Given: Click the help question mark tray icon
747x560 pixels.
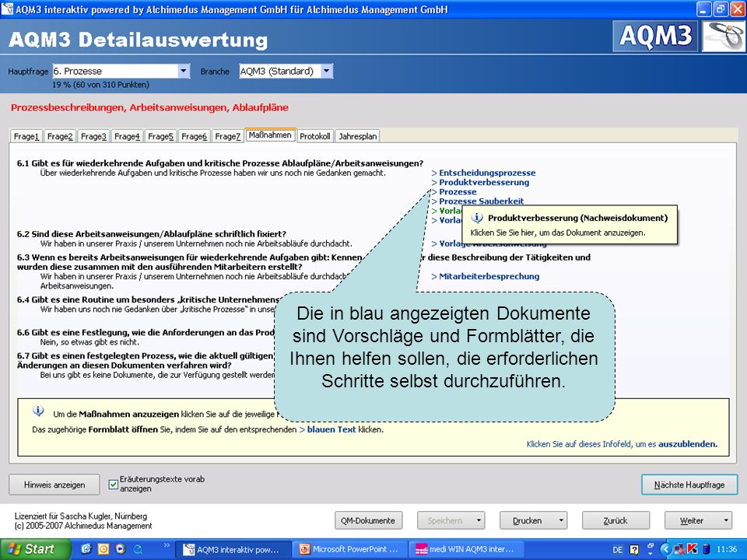Looking at the screenshot, I should 634,550.
